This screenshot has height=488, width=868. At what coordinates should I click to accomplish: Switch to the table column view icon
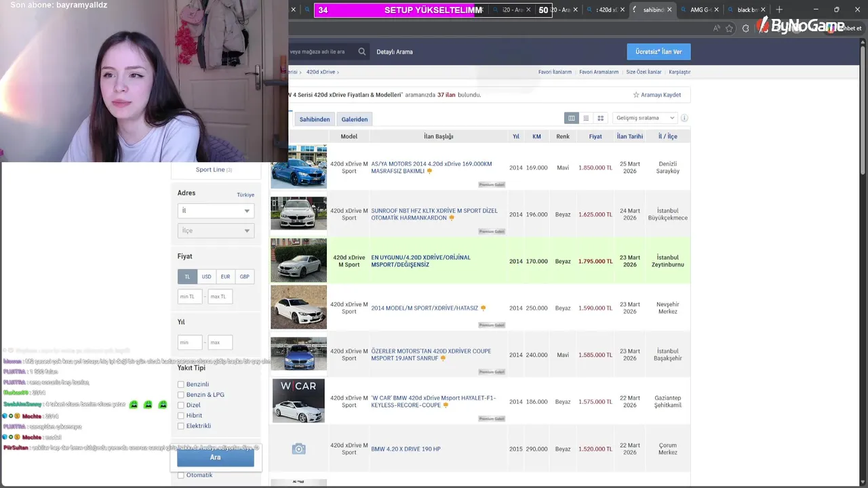click(572, 118)
